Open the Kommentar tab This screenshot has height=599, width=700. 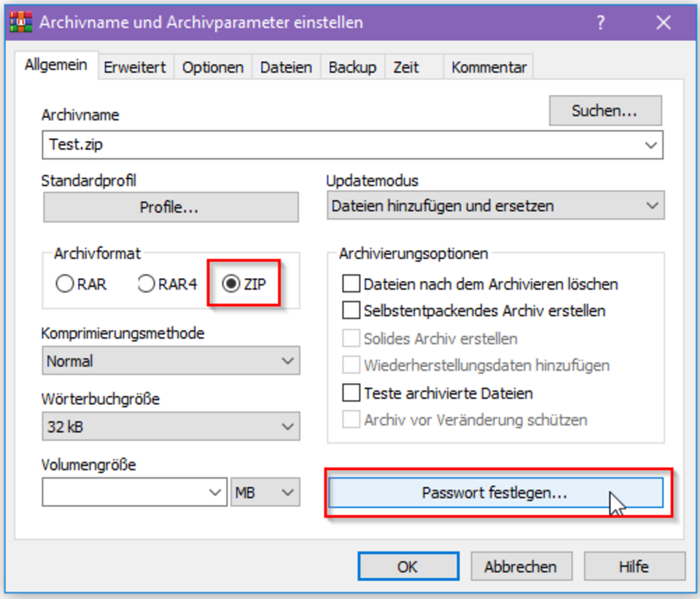click(489, 67)
